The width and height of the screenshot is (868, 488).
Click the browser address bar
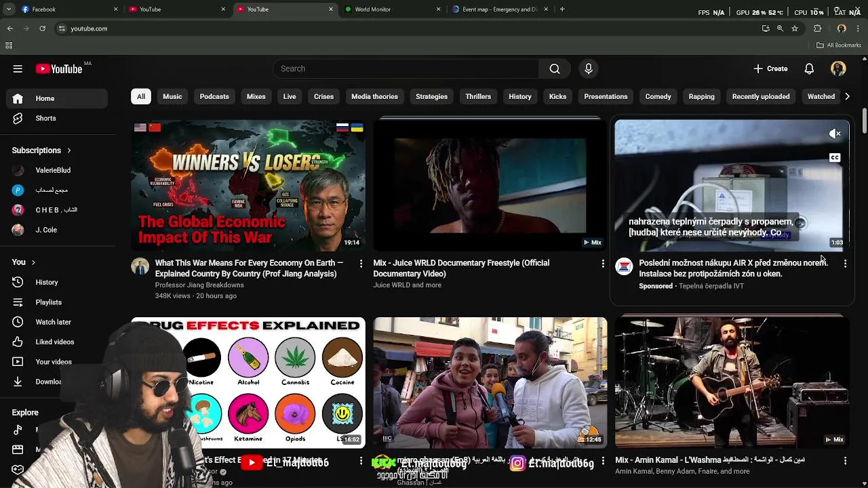[407, 28]
